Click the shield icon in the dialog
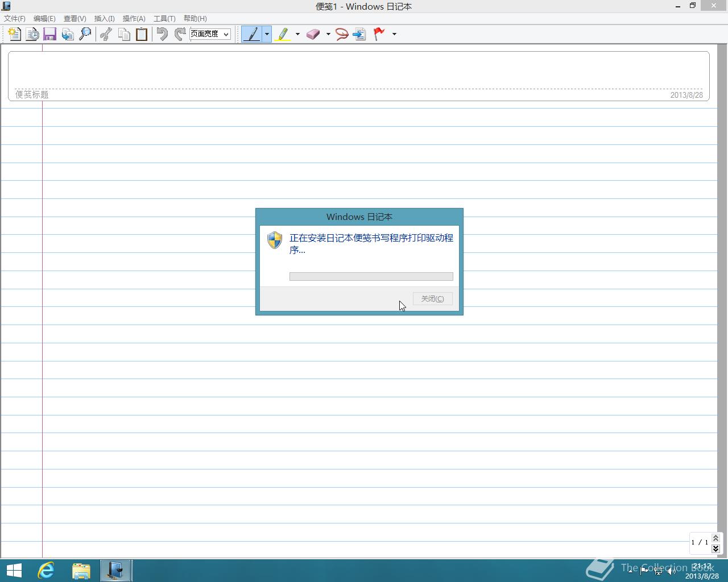The height and width of the screenshot is (582, 728). coord(275,240)
